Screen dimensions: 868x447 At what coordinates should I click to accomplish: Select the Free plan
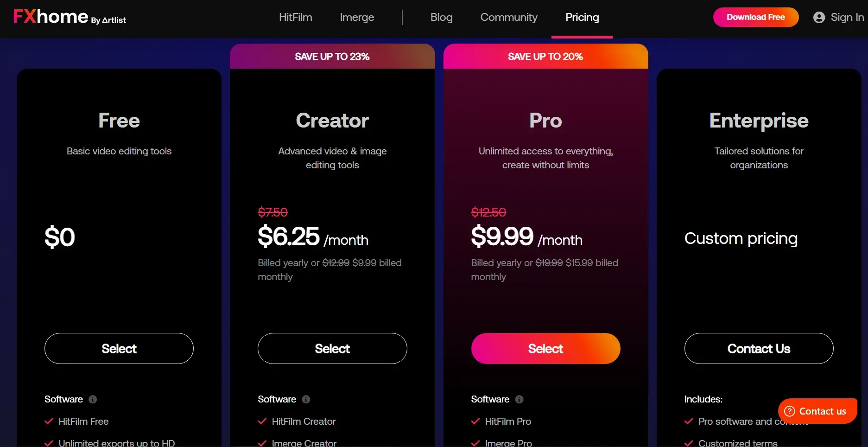point(119,349)
